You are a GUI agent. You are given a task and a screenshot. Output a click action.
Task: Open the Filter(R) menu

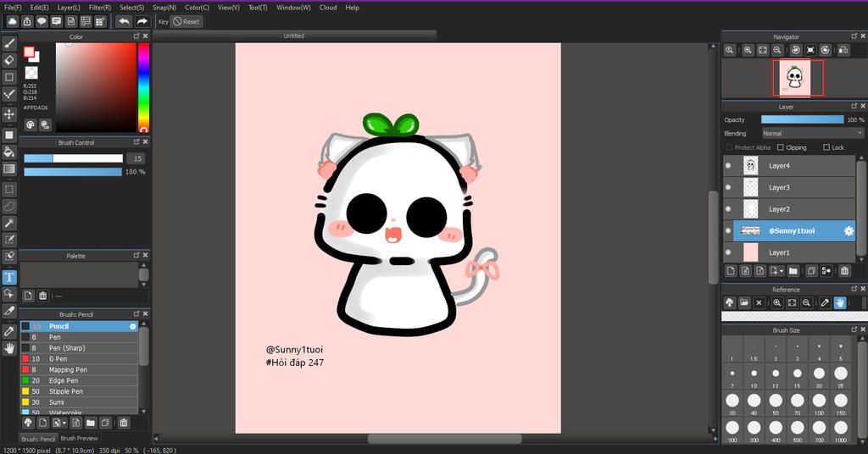[100, 7]
